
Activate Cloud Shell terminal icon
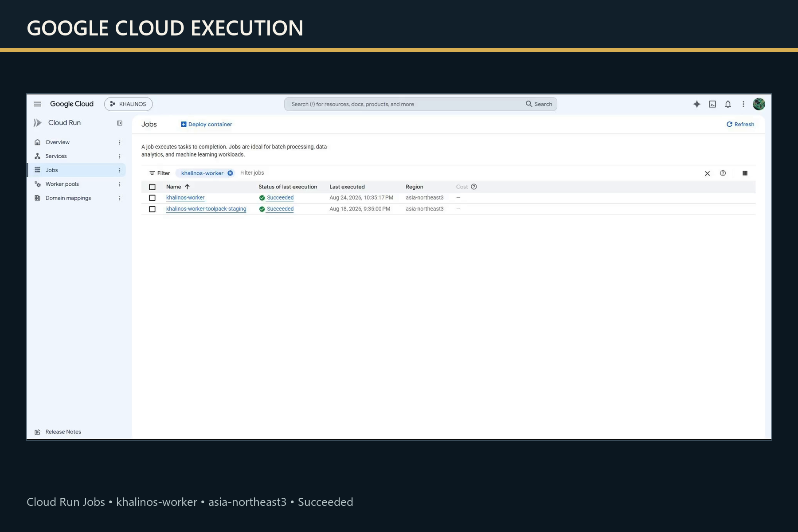tap(712, 104)
